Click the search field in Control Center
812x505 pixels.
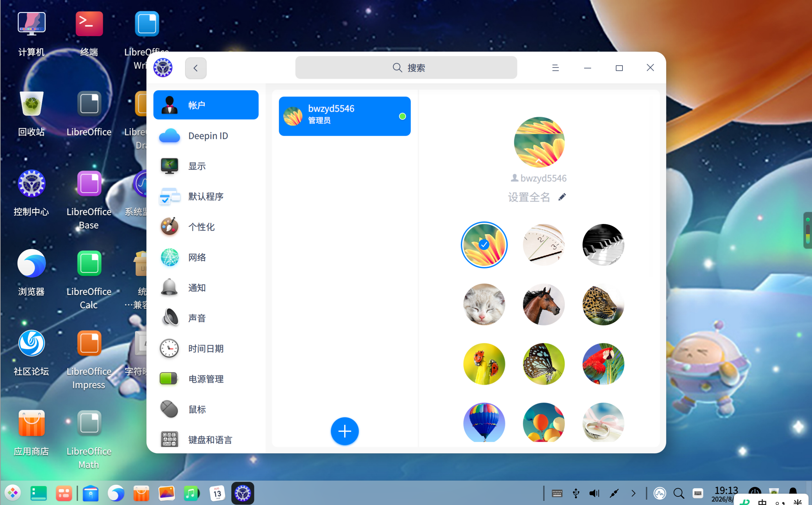point(406,67)
